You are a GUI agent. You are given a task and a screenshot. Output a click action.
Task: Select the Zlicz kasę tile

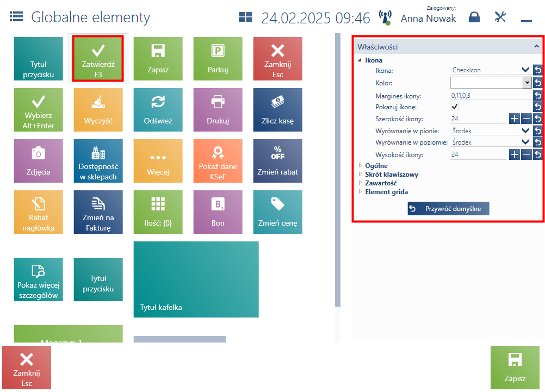278,110
